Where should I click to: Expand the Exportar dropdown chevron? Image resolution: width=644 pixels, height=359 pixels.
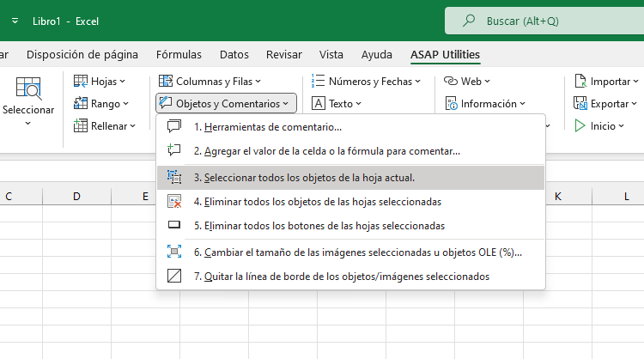(x=635, y=104)
